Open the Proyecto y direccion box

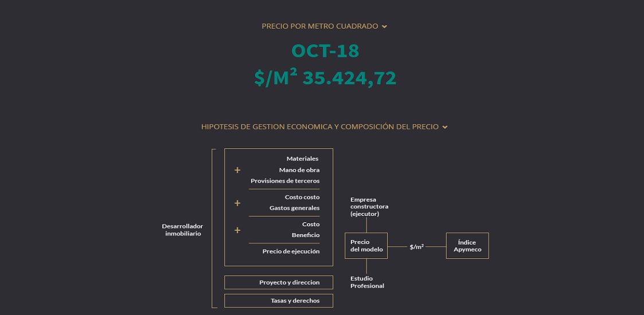point(279,282)
